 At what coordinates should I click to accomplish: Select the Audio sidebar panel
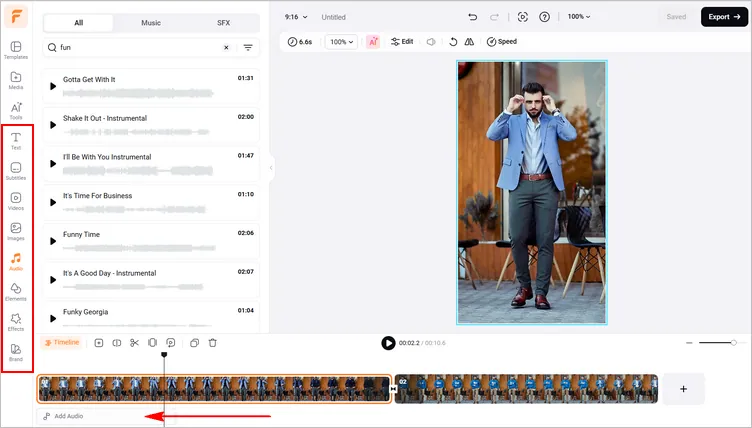tap(16, 262)
